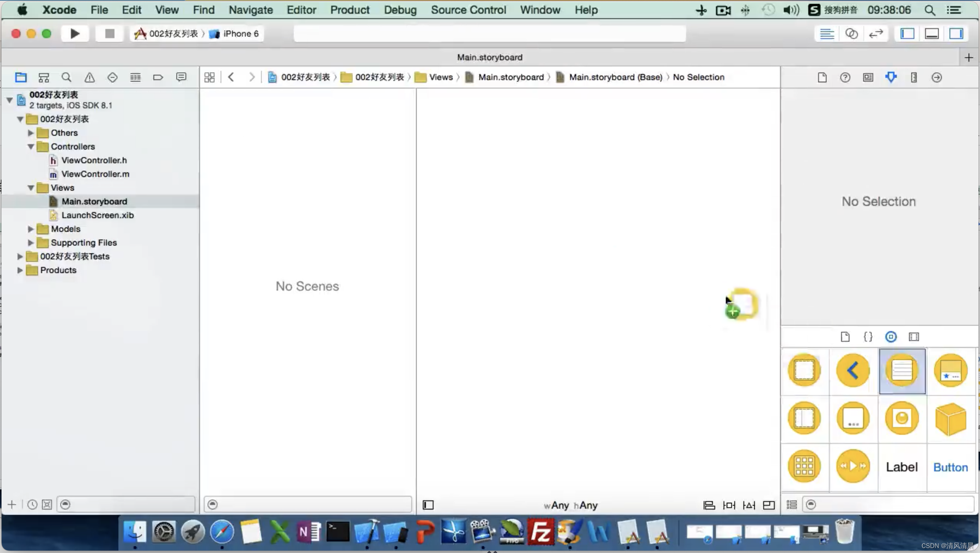This screenshot has width=980, height=553.
Task: Select the Button object in library
Action: [951, 467]
